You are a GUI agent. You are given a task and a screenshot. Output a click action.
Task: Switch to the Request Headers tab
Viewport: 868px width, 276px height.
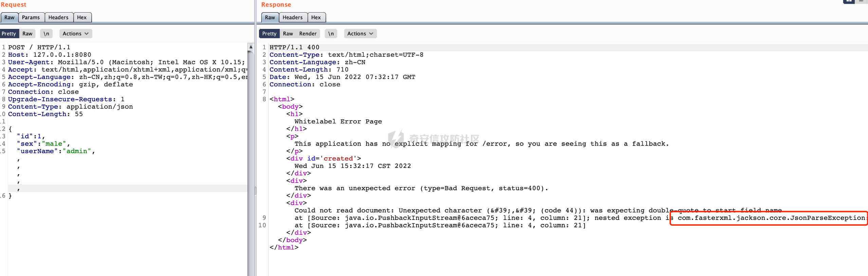pyautogui.click(x=58, y=17)
